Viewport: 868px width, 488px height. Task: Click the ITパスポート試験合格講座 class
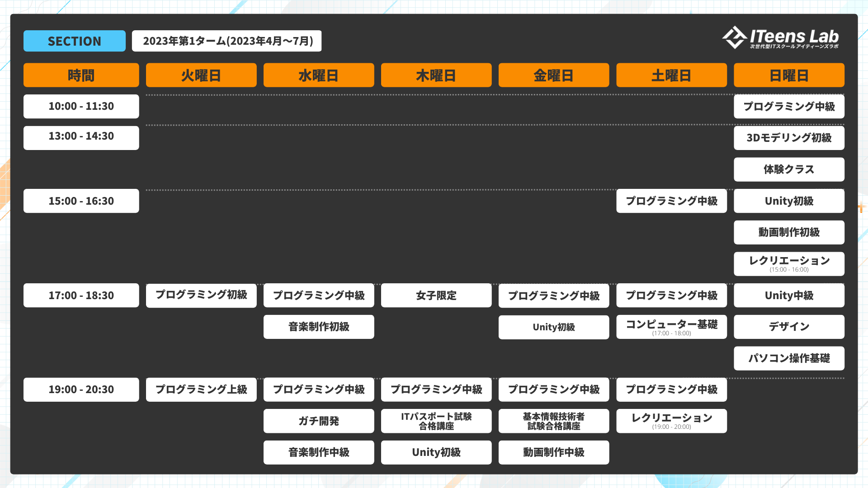436,421
